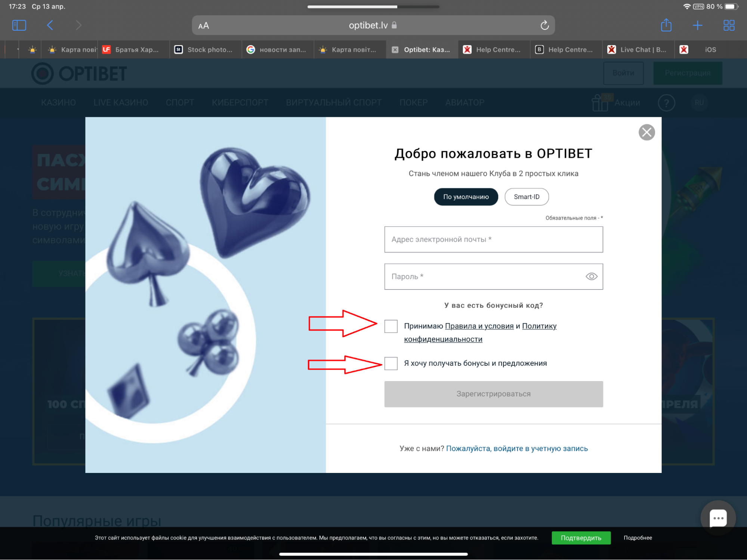Open the LIVE КАЗИНО menu item
Screen dimensions: 747x560
point(121,103)
